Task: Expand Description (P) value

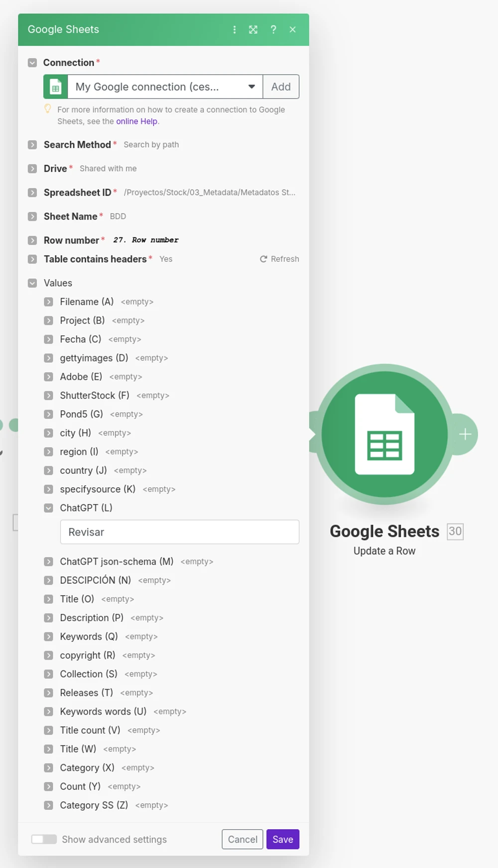Action: (48, 618)
